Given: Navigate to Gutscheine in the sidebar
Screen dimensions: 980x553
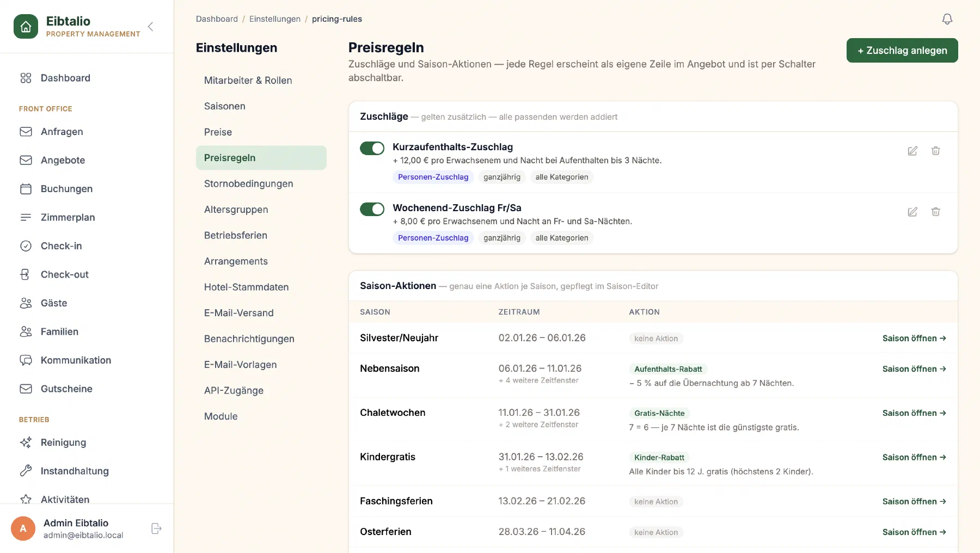Looking at the screenshot, I should (x=87, y=389).
